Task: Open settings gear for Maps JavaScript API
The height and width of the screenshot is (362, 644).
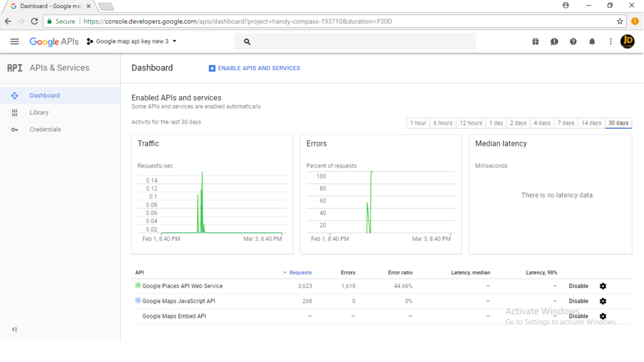Action: click(603, 301)
